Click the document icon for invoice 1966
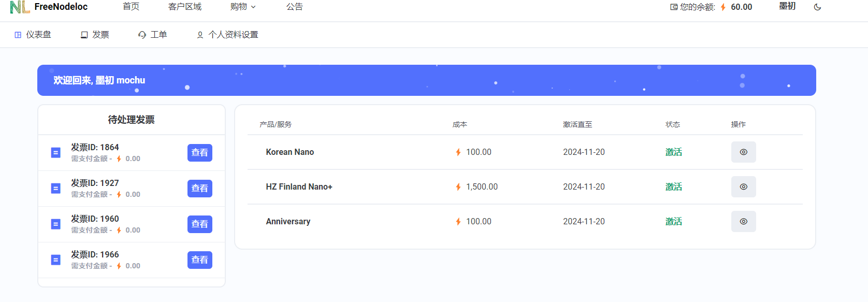This screenshot has height=302, width=868. (56, 260)
